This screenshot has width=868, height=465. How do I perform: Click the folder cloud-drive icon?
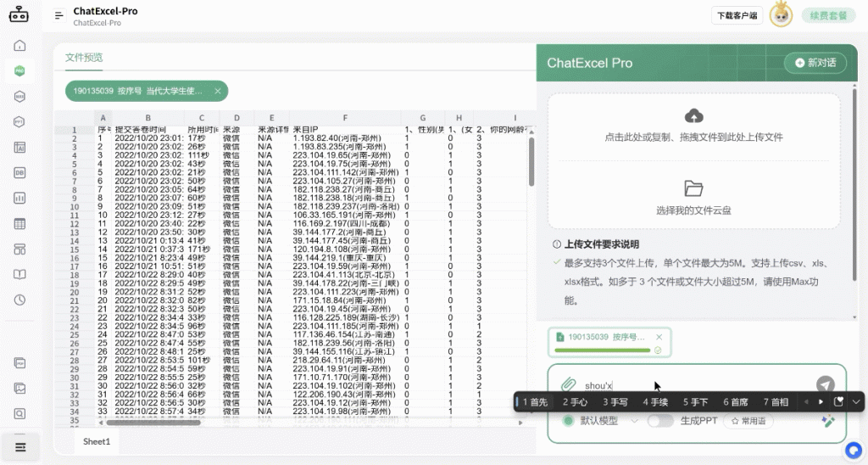[x=693, y=188]
